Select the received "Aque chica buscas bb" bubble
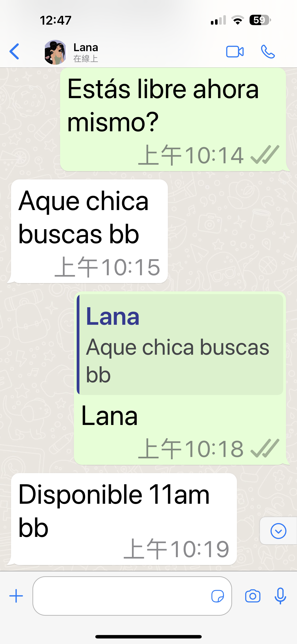297x644 pixels. coord(89,231)
